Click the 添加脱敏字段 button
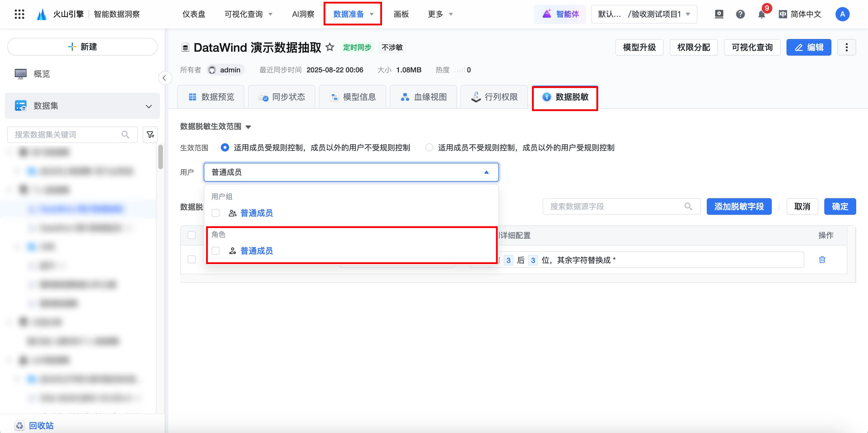This screenshot has height=433, width=868. (x=739, y=206)
